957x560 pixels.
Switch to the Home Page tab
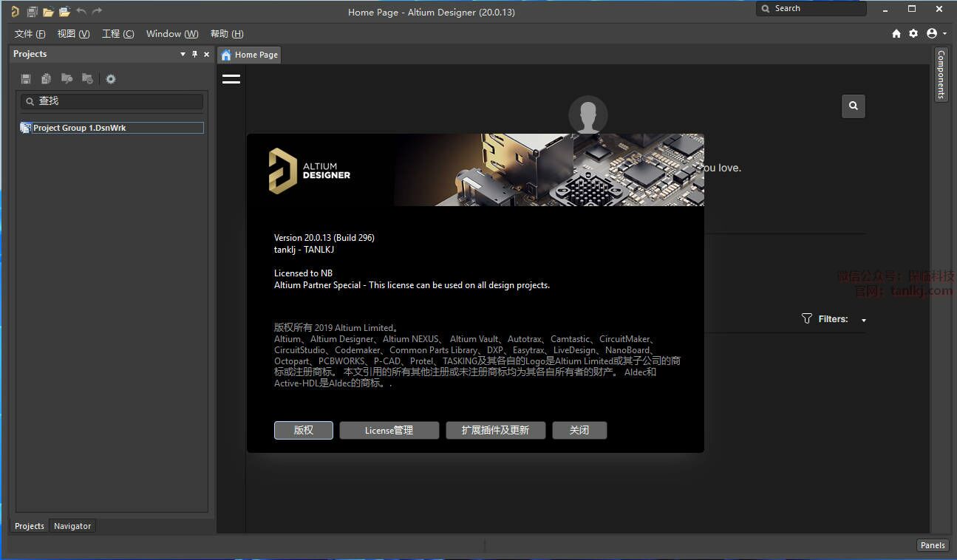249,55
